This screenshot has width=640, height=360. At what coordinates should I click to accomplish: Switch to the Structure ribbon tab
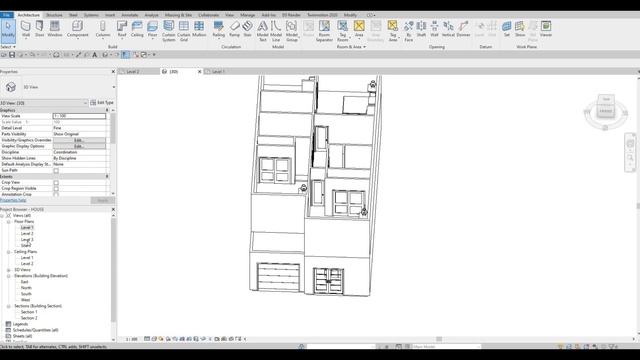pyautogui.click(x=54, y=15)
